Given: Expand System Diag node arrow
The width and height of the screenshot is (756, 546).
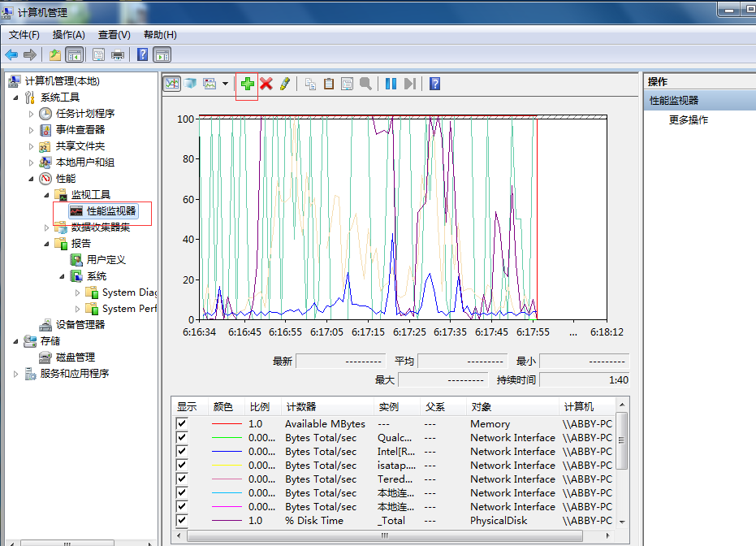Looking at the screenshot, I should pyautogui.click(x=78, y=292).
